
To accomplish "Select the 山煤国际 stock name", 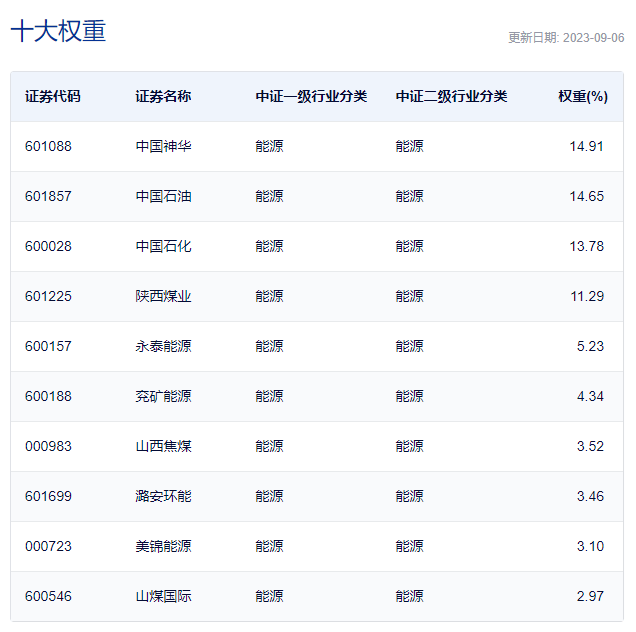I will (x=163, y=596).
